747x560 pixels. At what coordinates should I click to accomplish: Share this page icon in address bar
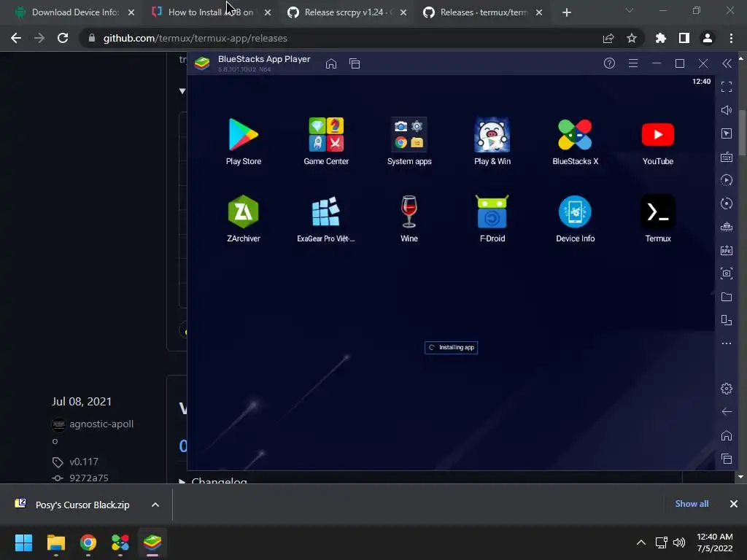(x=608, y=38)
